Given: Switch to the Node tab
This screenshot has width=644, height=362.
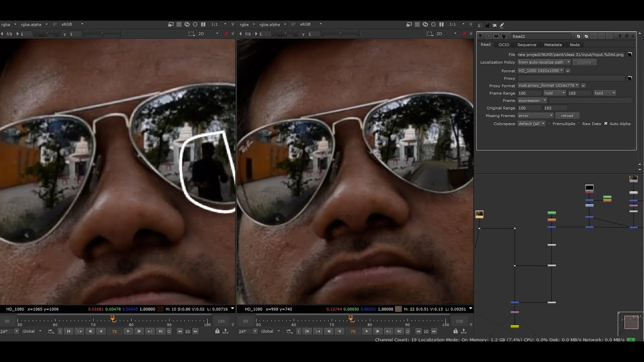Looking at the screenshot, I should pos(575,45).
